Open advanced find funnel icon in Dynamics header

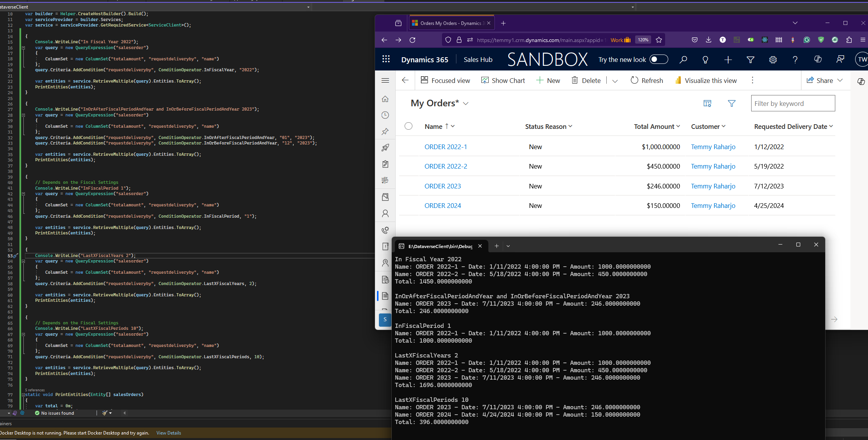tap(750, 60)
